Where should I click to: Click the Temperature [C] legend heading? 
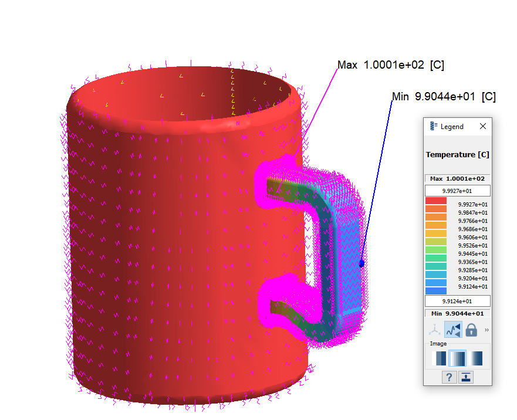click(x=458, y=155)
